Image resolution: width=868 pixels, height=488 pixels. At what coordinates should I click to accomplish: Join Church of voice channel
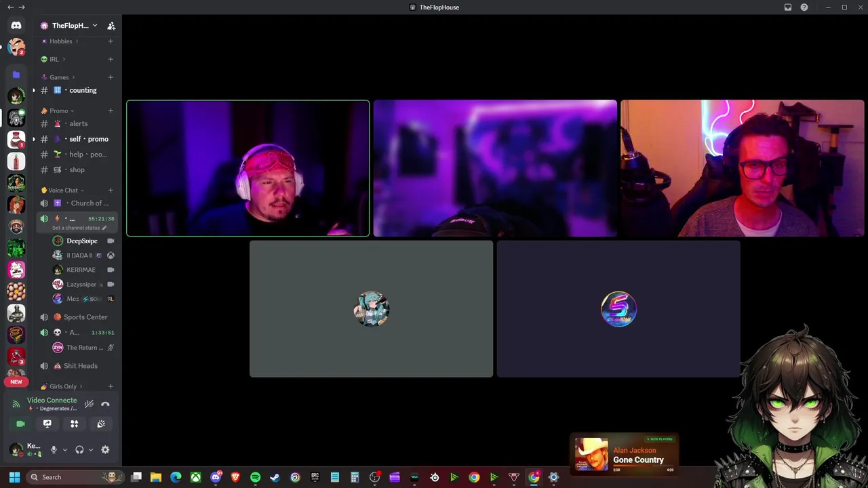point(77,203)
